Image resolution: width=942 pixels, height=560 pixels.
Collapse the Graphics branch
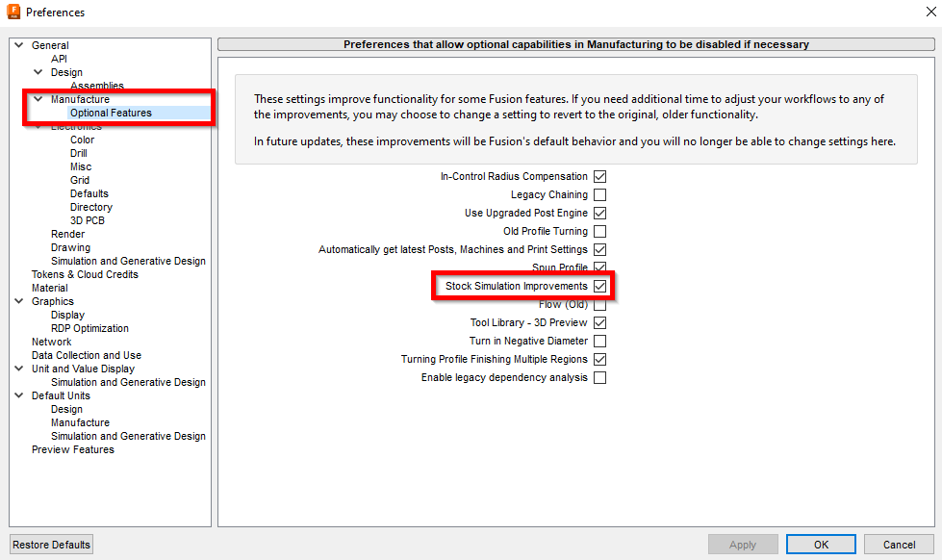17,300
